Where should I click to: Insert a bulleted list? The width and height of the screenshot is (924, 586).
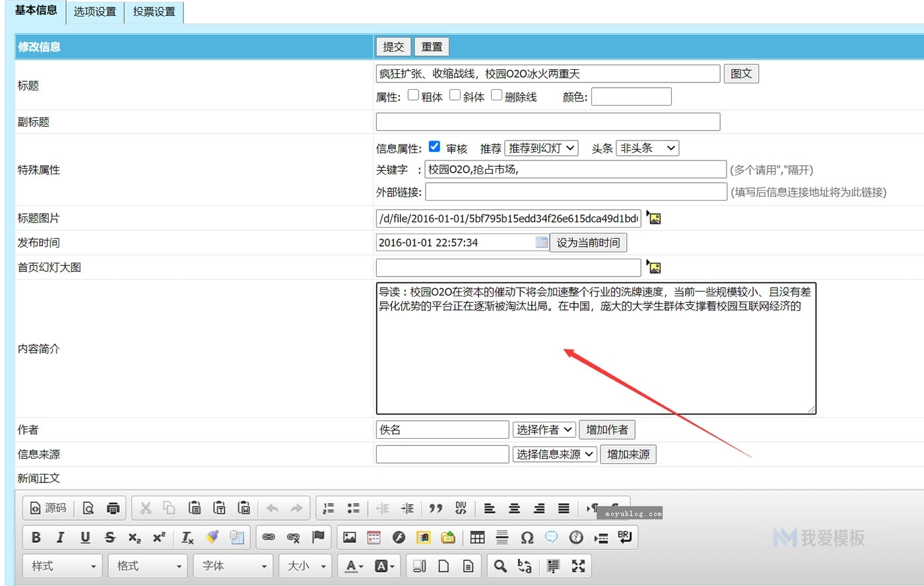pos(354,508)
